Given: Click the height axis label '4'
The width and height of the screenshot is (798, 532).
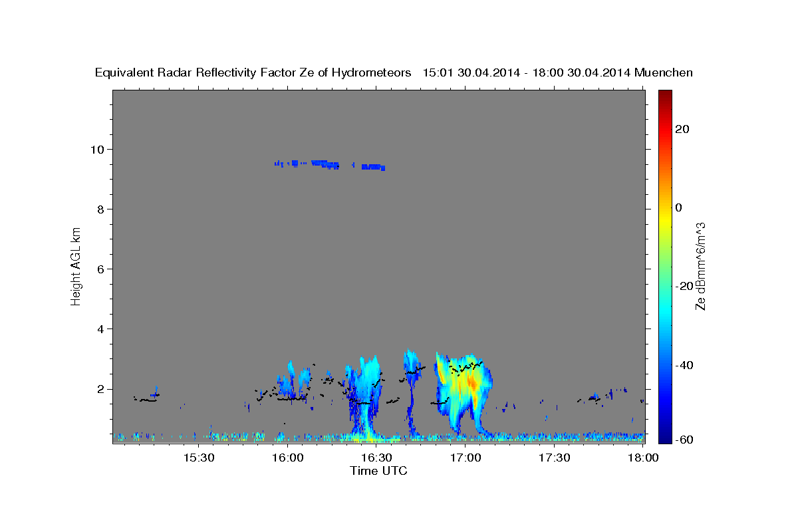Looking at the screenshot, I should (x=102, y=329).
